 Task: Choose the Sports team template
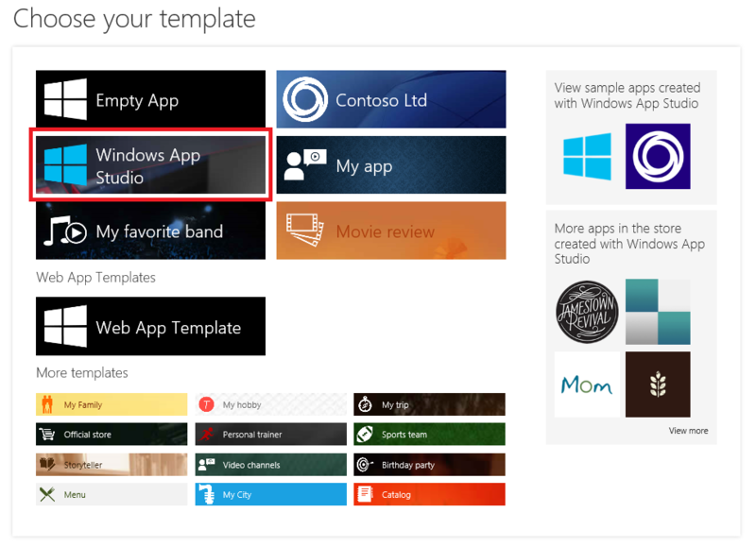click(x=429, y=434)
